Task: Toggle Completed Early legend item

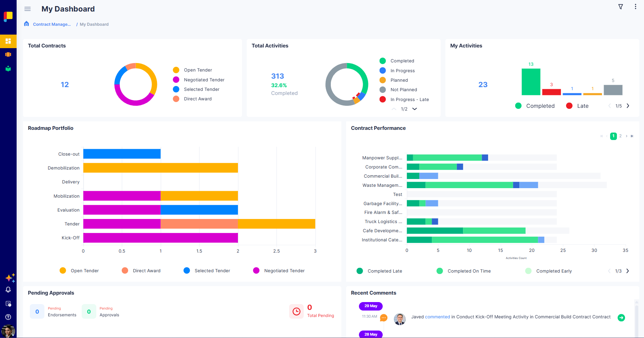Action: (548, 271)
